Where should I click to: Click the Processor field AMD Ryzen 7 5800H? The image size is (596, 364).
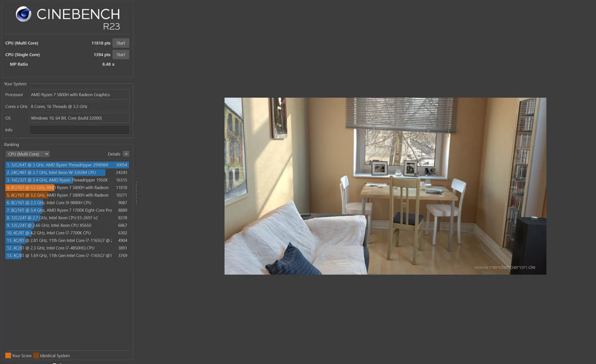coord(79,94)
